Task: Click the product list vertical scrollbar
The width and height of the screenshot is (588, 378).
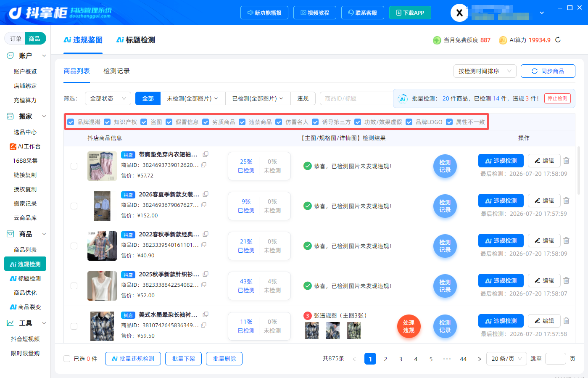Action: click(579, 170)
